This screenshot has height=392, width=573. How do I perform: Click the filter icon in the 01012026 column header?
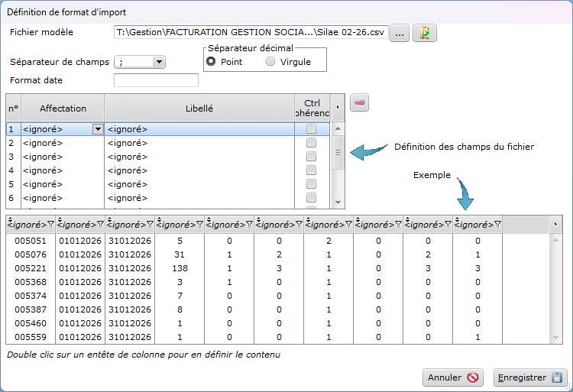click(101, 225)
